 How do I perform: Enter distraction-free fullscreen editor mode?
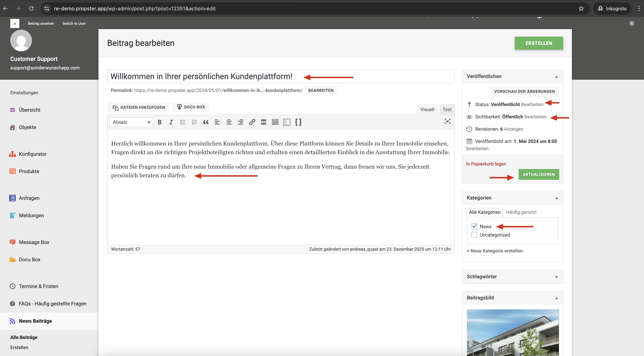tap(447, 121)
